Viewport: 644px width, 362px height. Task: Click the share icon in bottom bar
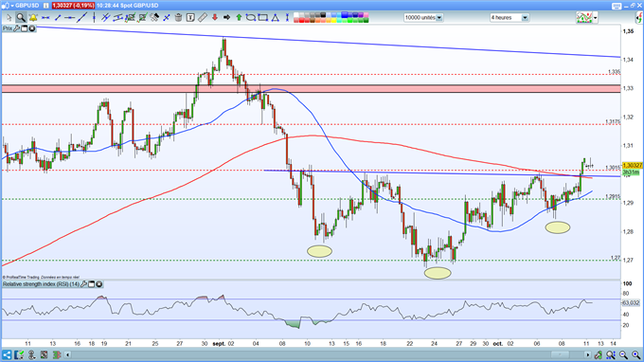tap(7, 355)
